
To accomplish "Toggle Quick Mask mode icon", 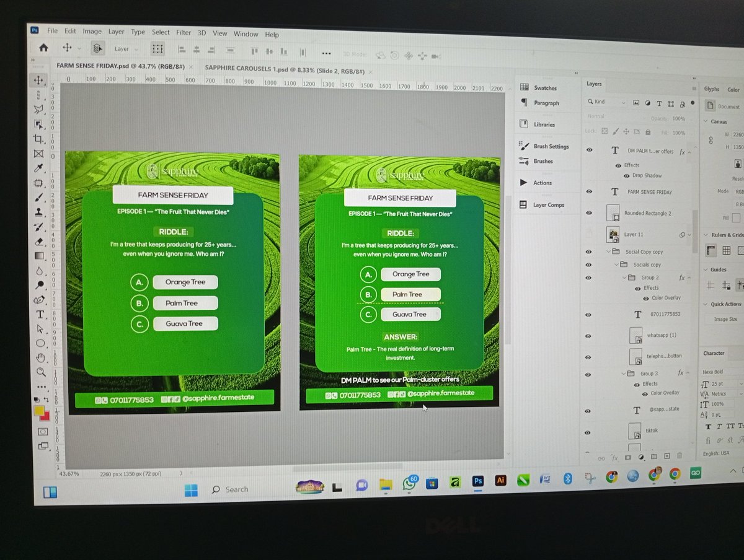I will pos(43,432).
